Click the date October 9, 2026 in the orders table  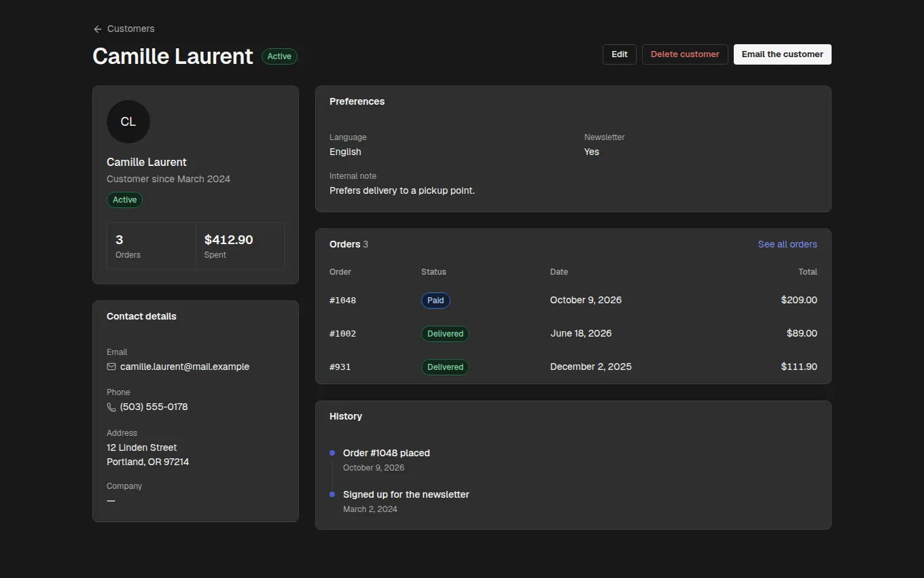click(x=586, y=300)
